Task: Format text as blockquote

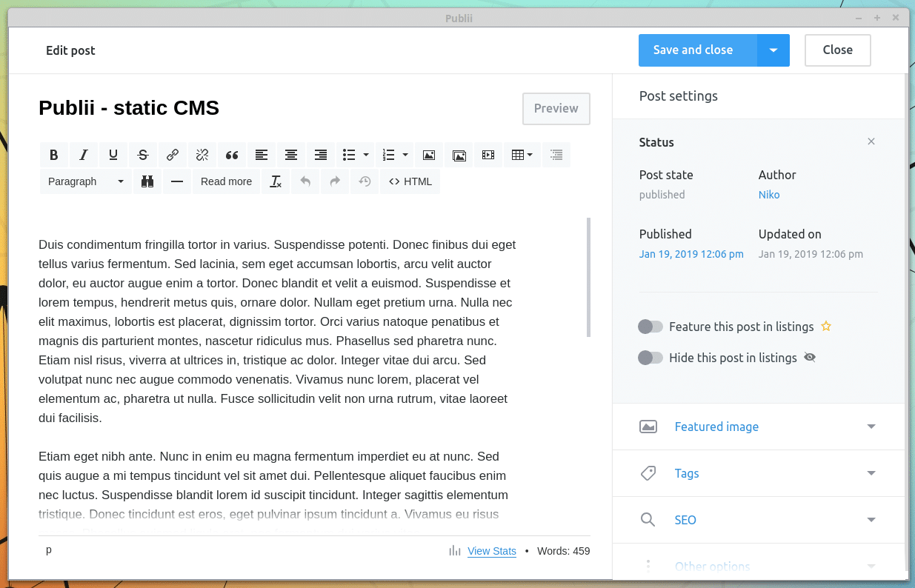Action: coord(232,155)
